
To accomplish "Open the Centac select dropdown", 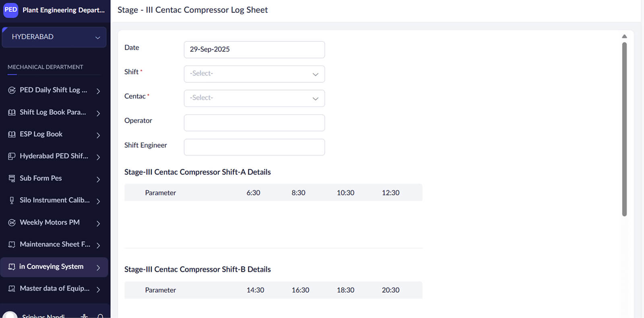I will coord(254,98).
